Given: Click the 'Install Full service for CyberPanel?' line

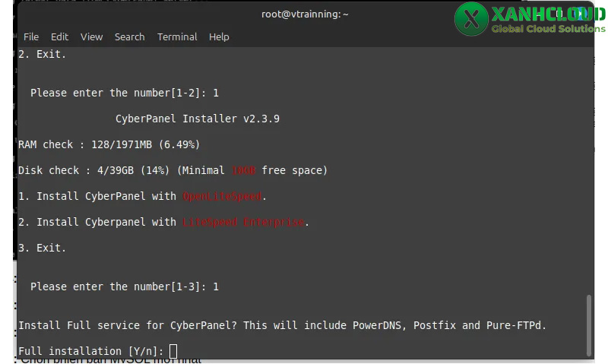Looking at the screenshot, I should tap(282, 325).
